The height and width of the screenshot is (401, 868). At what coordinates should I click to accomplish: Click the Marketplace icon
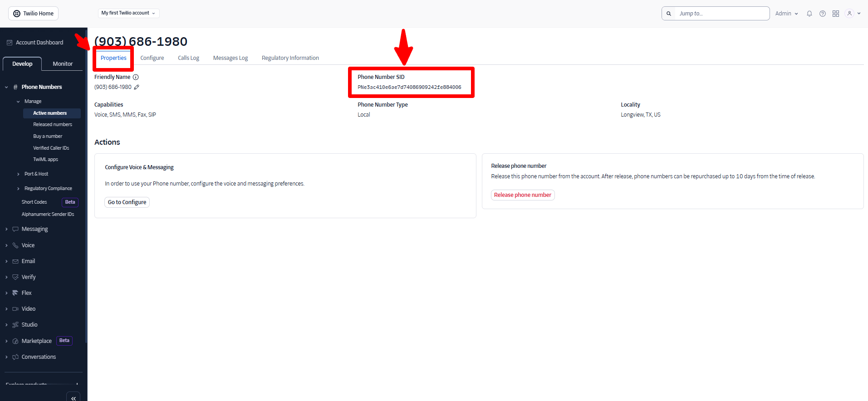click(15, 341)
